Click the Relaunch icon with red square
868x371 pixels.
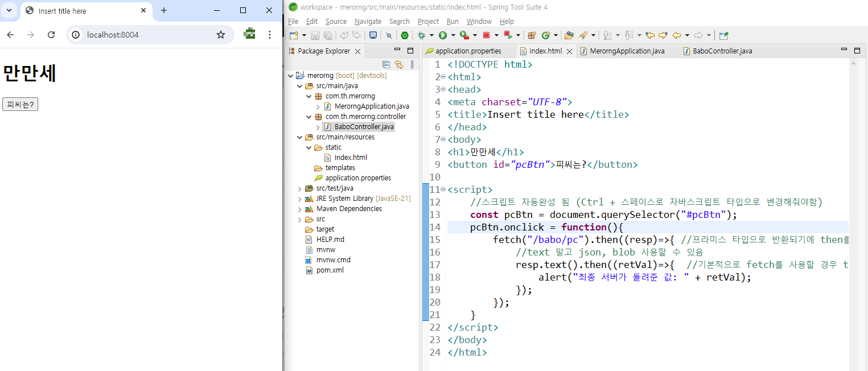(x=508, y=35)
